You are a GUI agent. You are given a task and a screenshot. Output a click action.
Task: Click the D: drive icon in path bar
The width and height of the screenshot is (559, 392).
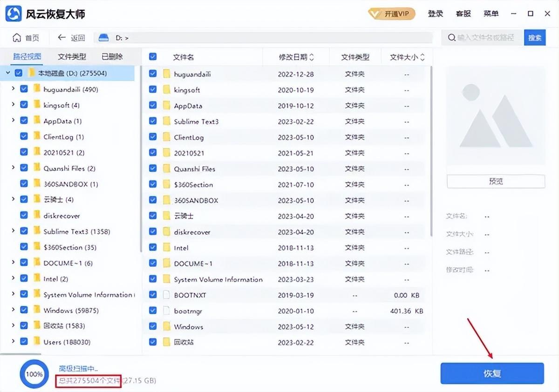tap(104, 38)
